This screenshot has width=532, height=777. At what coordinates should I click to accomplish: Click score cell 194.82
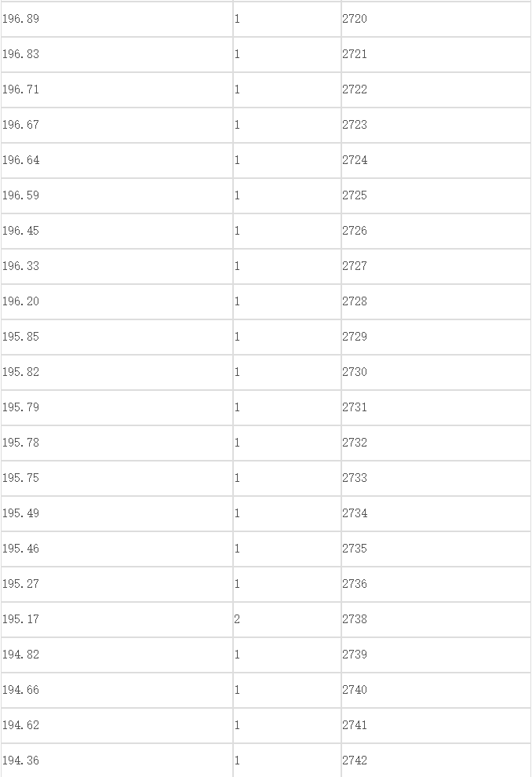pos(117,655)
